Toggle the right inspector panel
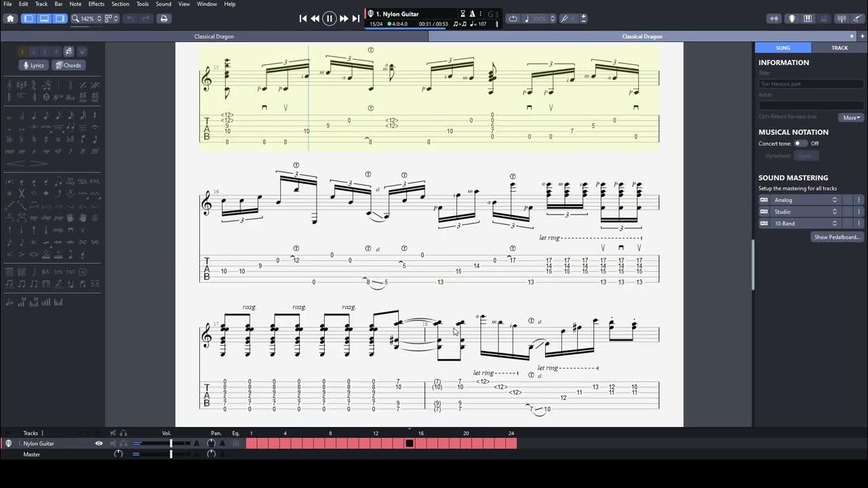 60,18
